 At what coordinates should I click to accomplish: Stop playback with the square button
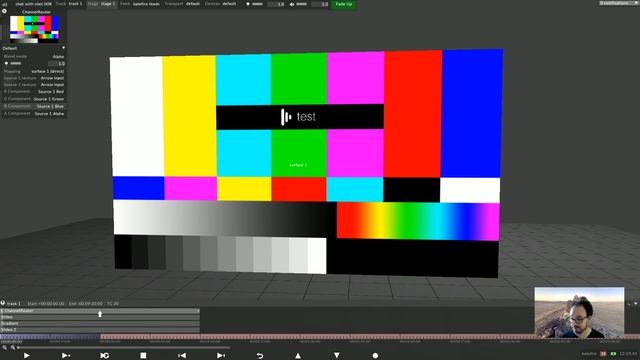pos(143,356)
